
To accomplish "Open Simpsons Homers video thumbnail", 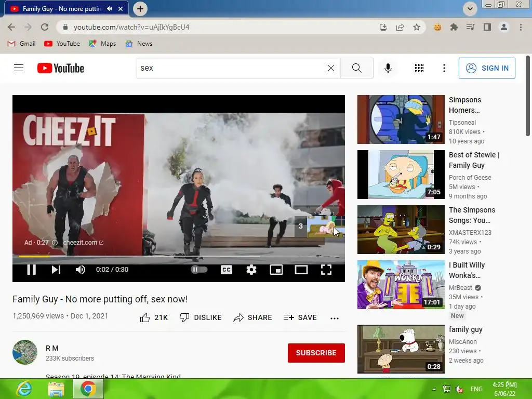I will [x=401, y=119].
